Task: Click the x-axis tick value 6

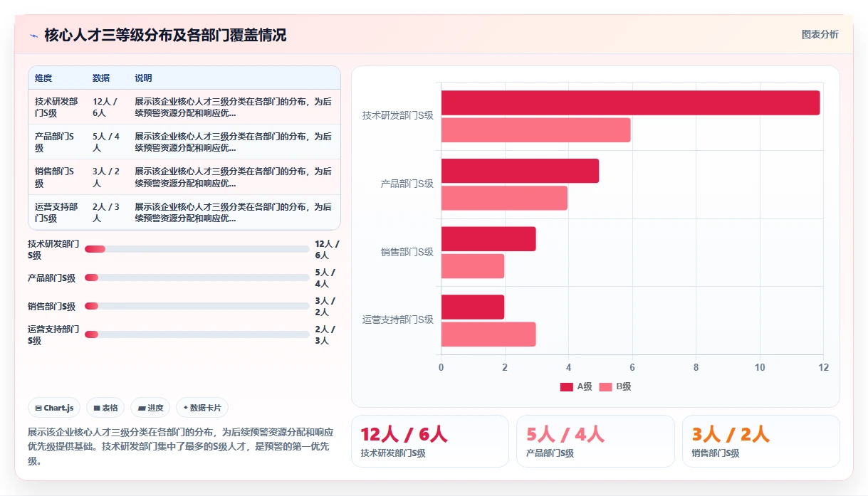Action: coord(632,367)
